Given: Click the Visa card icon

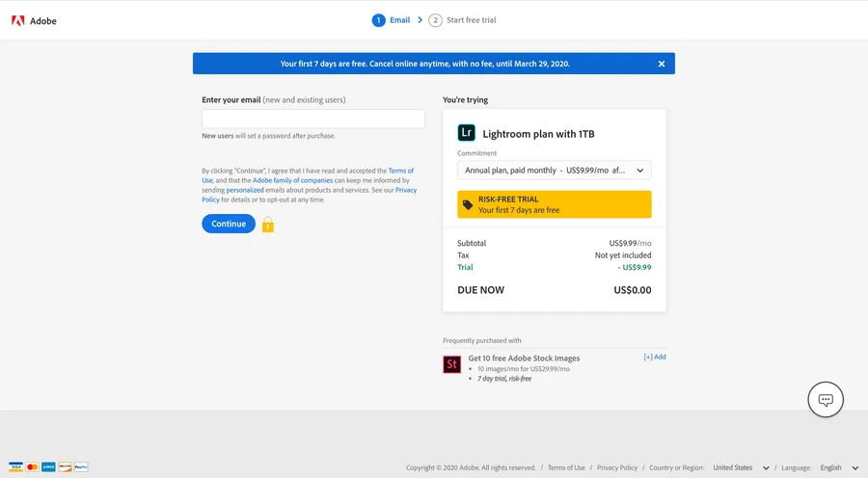Looking at the screenshot, I should [15, 467].
